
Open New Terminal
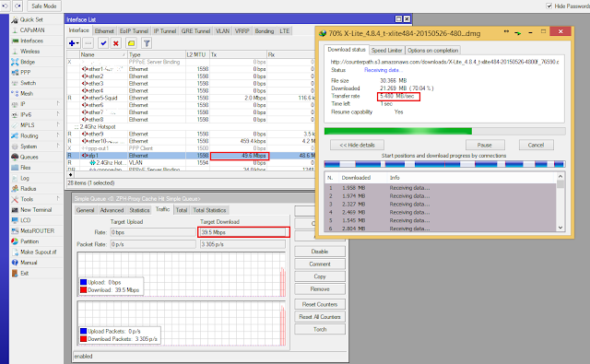(36, 209)
